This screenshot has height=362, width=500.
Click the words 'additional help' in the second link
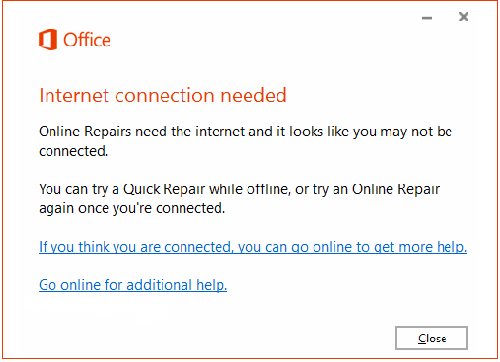tap(177, 285)
